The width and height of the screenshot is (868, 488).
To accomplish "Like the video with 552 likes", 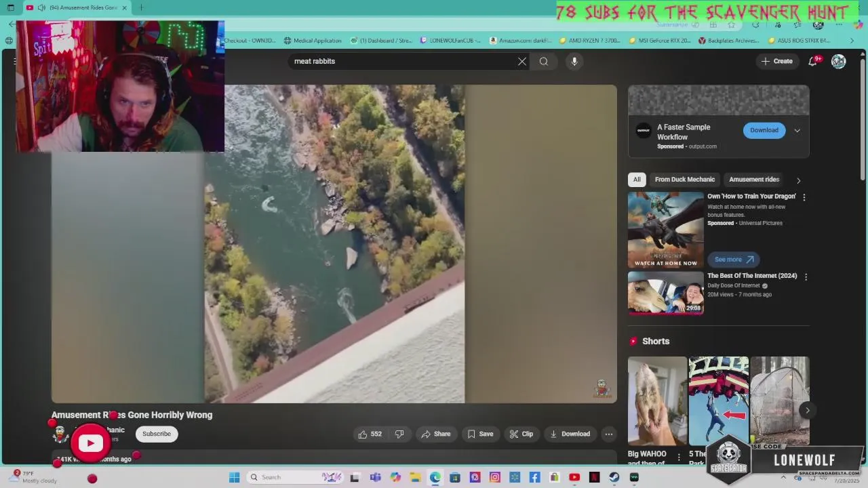I will pos(370,434).
